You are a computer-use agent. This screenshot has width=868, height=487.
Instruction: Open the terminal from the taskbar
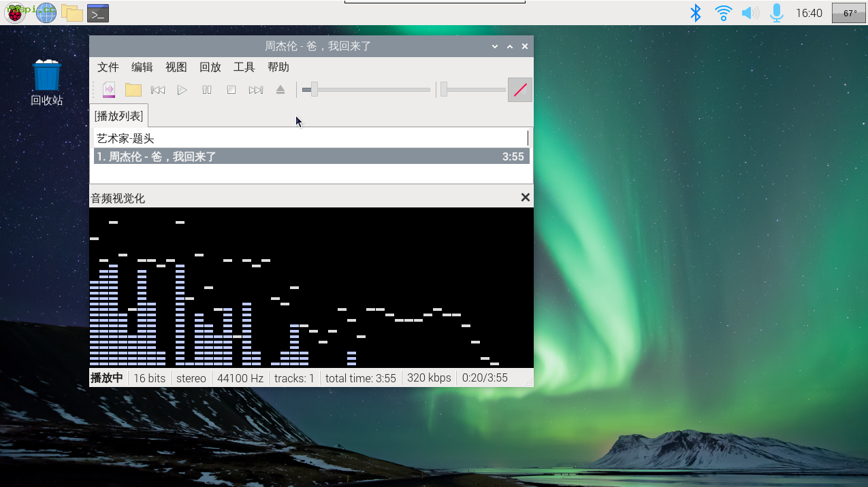[98, 13]
